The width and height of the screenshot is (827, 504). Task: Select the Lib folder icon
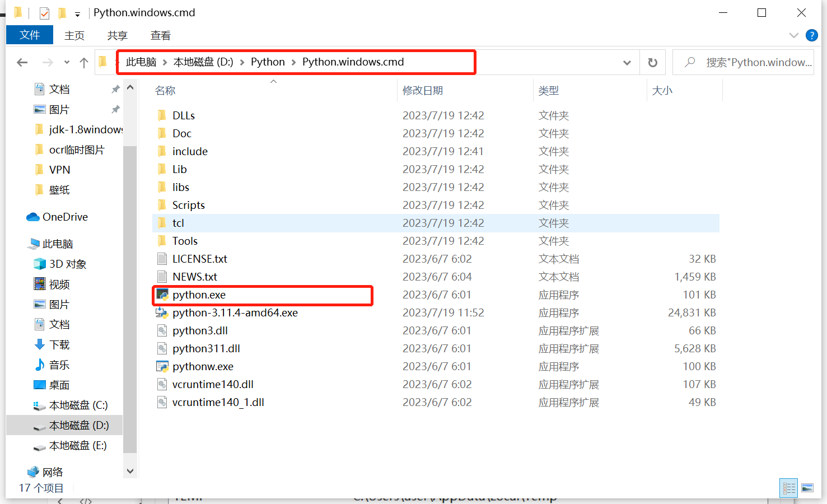pyautogui.click(x=162, y=169)
